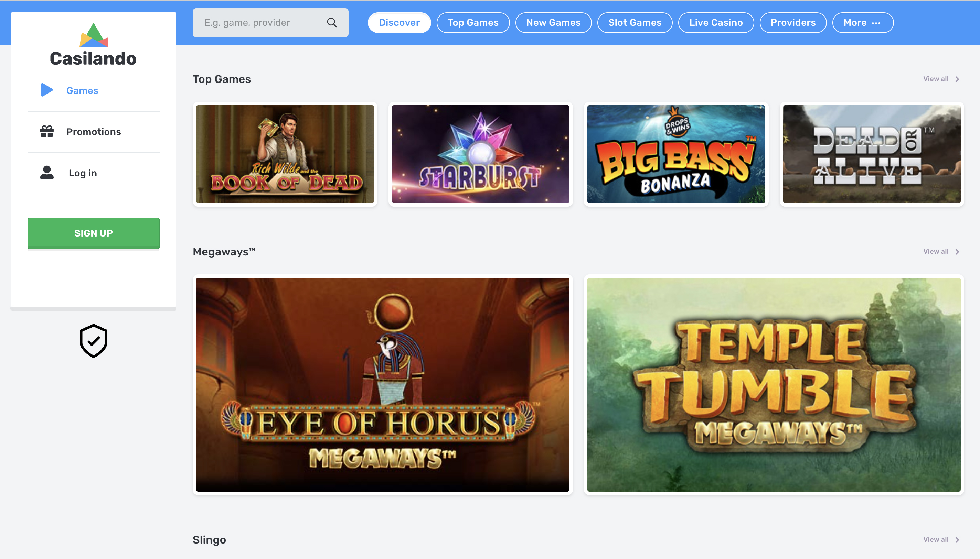Open the More options menu

pos(862,22)
